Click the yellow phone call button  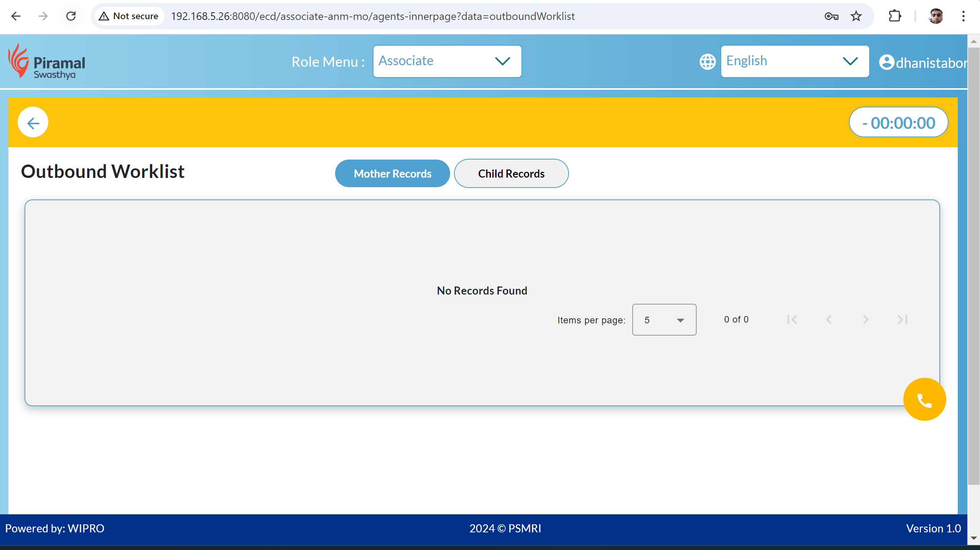(924, 400)
